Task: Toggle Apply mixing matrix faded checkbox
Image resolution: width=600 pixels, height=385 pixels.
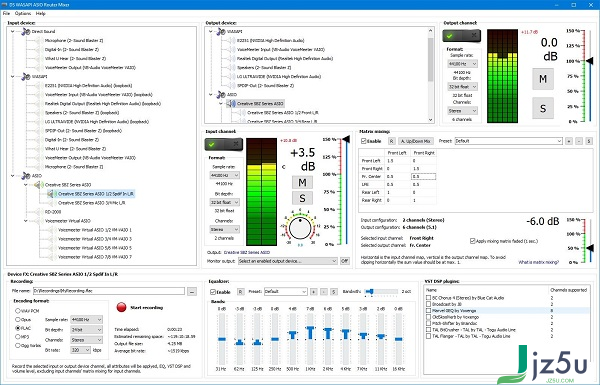Action: click(x=473, y=241)
